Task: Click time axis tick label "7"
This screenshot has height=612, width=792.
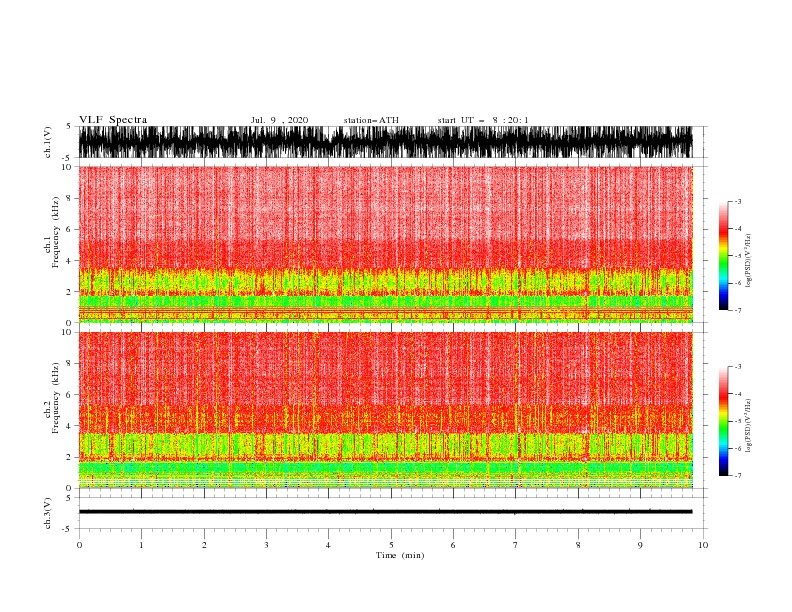Action: (x=516, y=545)
